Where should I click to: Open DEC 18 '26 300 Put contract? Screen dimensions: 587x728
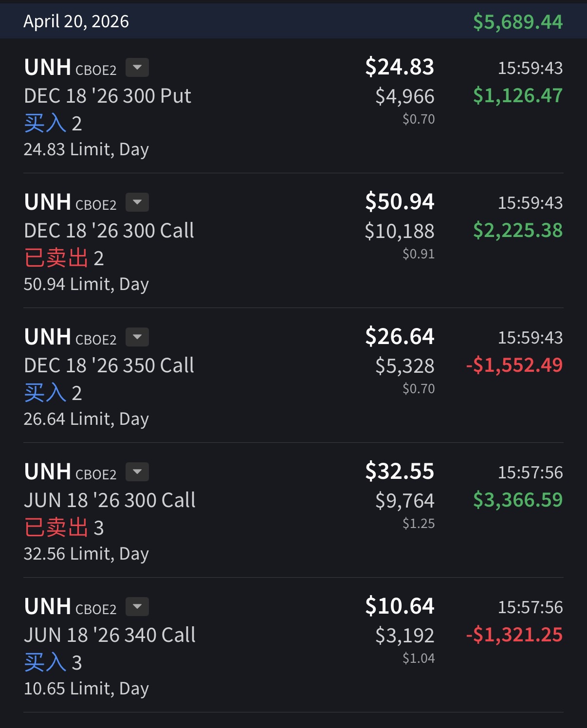pyautogui.click(x=108, y=96)
